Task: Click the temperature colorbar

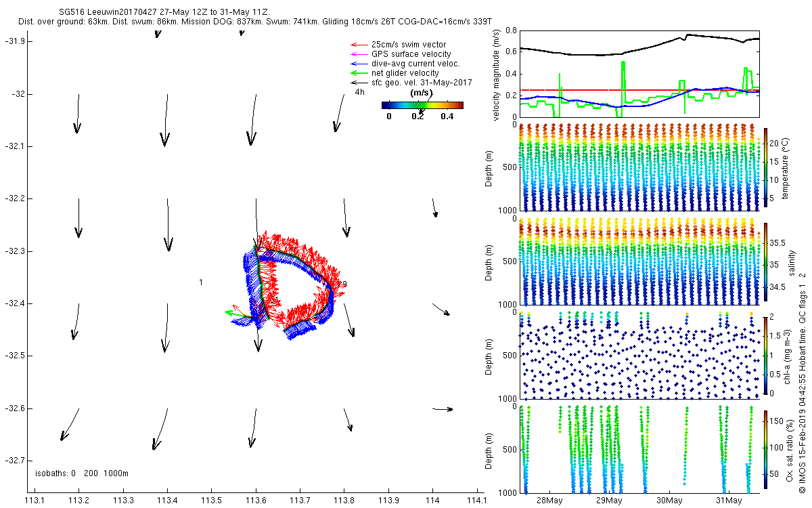Action: point(766,167)
